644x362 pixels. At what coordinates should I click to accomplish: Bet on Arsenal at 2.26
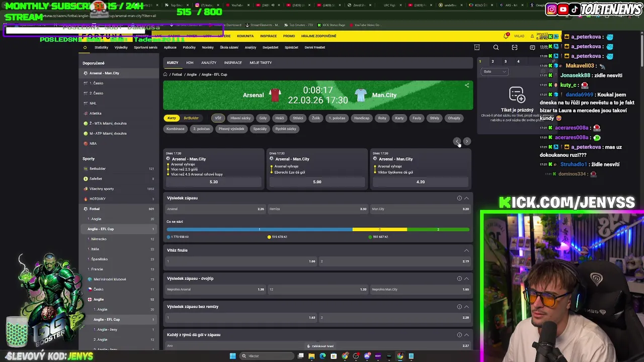[x=215, y=209]
